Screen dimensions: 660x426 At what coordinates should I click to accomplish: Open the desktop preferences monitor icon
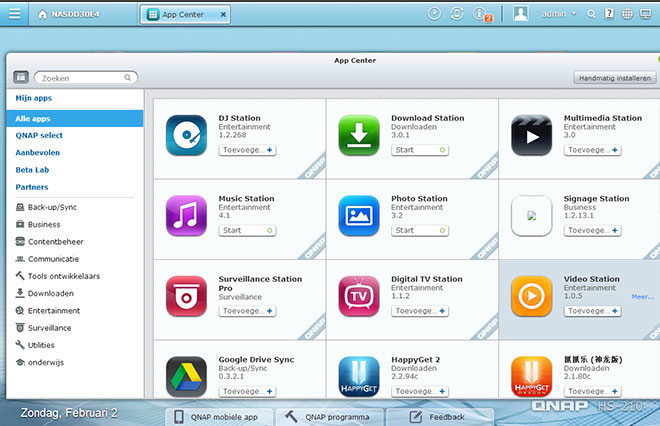pyautogui.click(x=645, y=14)
